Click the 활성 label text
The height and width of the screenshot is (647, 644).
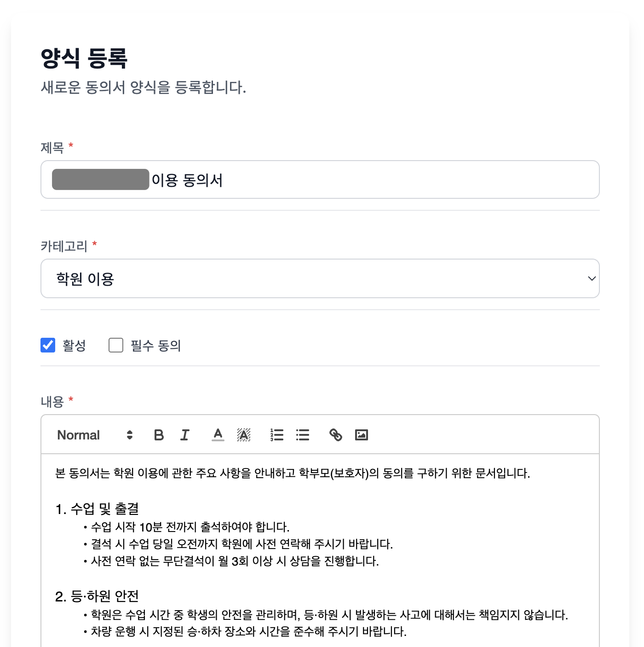[75, 345]
